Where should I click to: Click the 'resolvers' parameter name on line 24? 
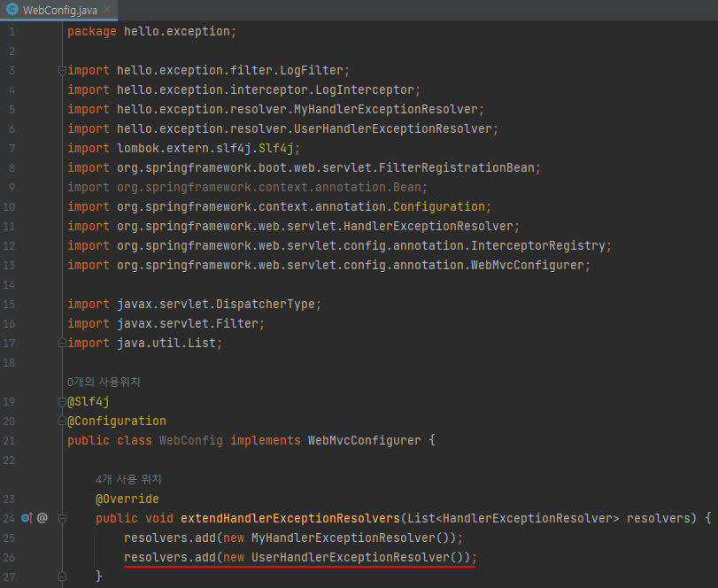(x=658, y=518)
